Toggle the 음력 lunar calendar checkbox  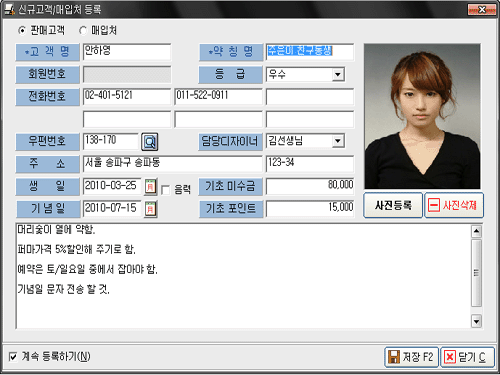pos(165,190)
